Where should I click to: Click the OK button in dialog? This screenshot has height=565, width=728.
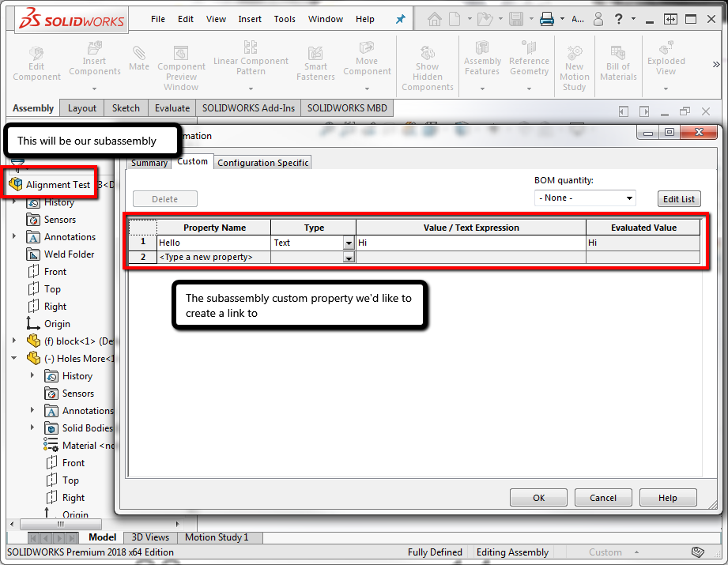538,498
